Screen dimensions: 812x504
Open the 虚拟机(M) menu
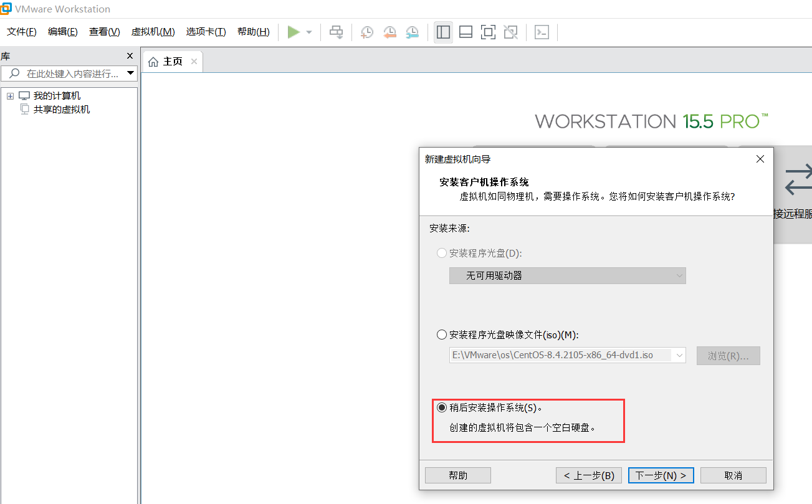pos(153,32)
